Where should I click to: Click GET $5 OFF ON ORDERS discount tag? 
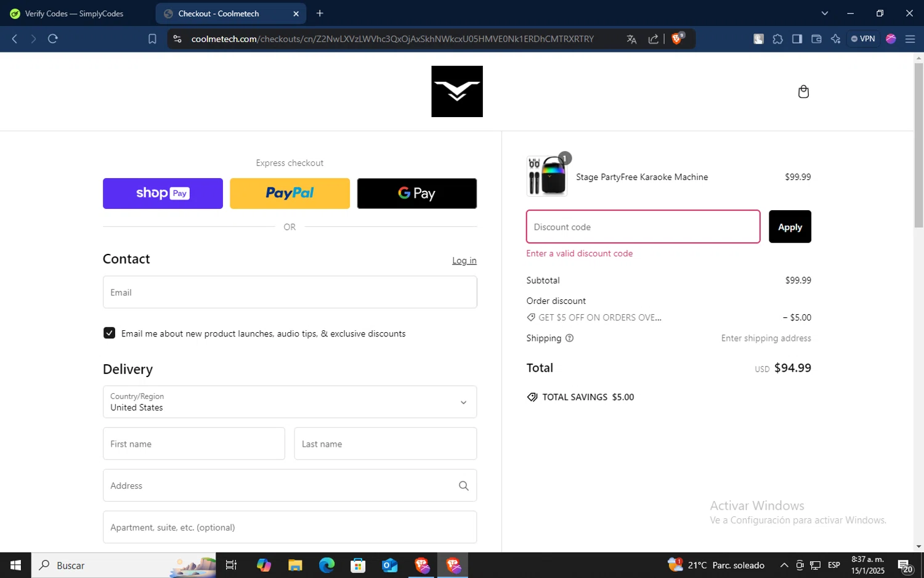pyautogui.click(x=594, y=318)
